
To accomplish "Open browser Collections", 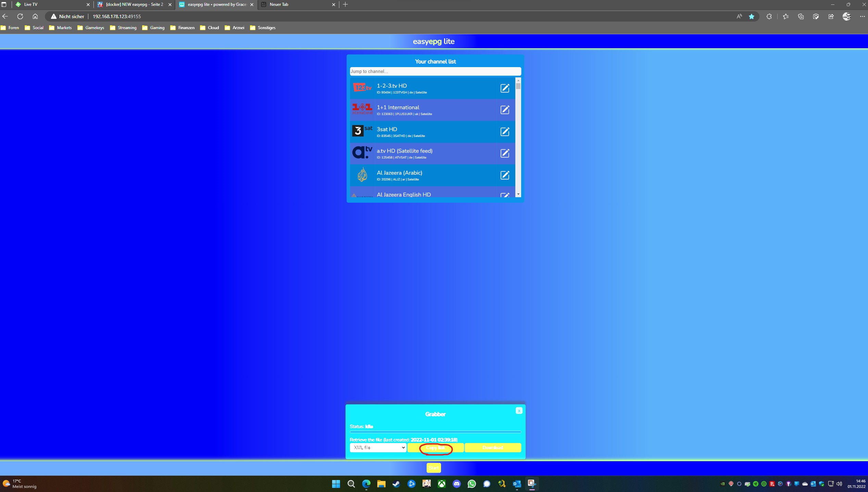I will [801, 16].
